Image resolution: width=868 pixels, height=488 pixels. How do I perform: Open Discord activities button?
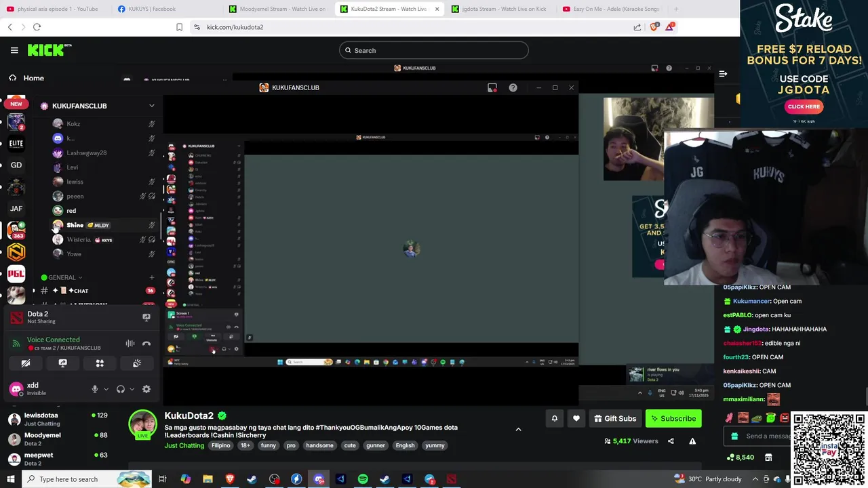[100, 363]
